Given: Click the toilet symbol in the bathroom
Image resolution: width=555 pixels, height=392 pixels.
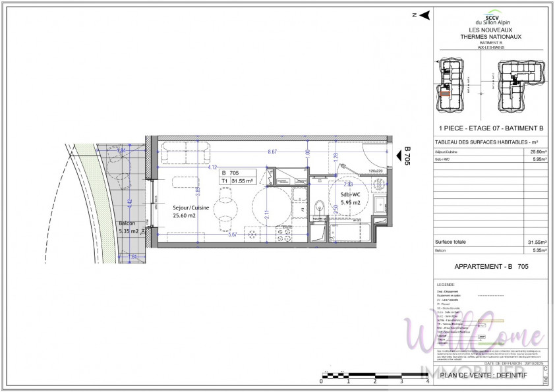Looking at the screenshot, I should 319,205.
